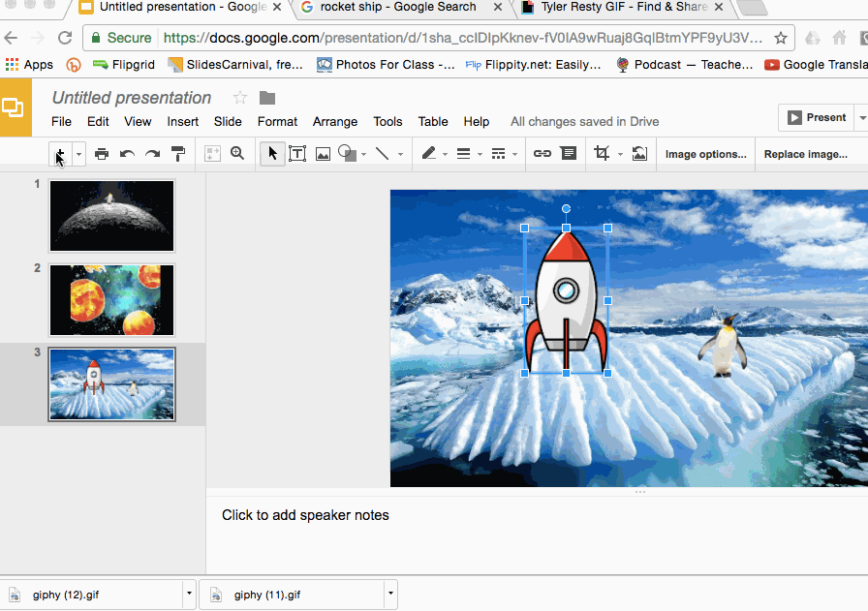Open border color pencil tool
This screenshot has width=868, height=611.
[429, 154]
